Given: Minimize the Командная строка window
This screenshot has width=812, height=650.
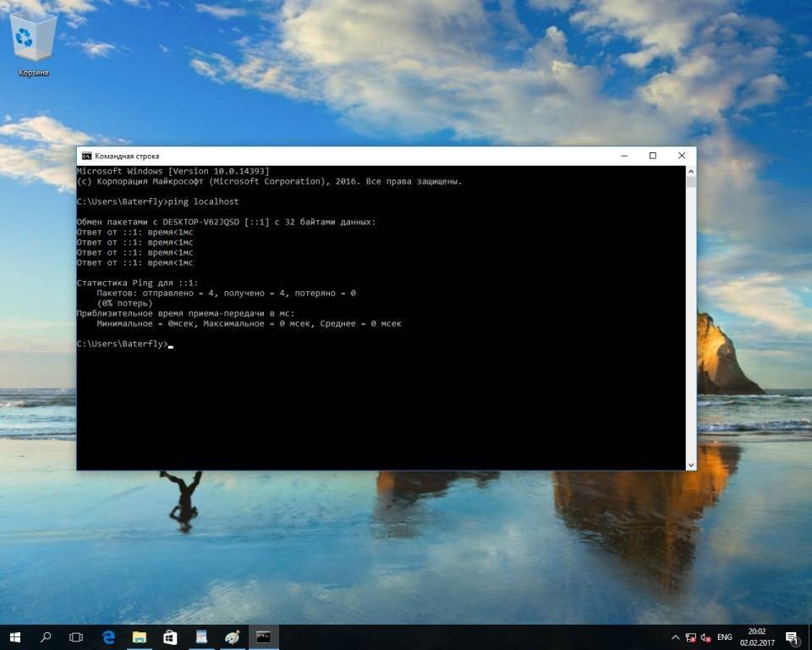Looking at the screenshot, I should (623, 156).
